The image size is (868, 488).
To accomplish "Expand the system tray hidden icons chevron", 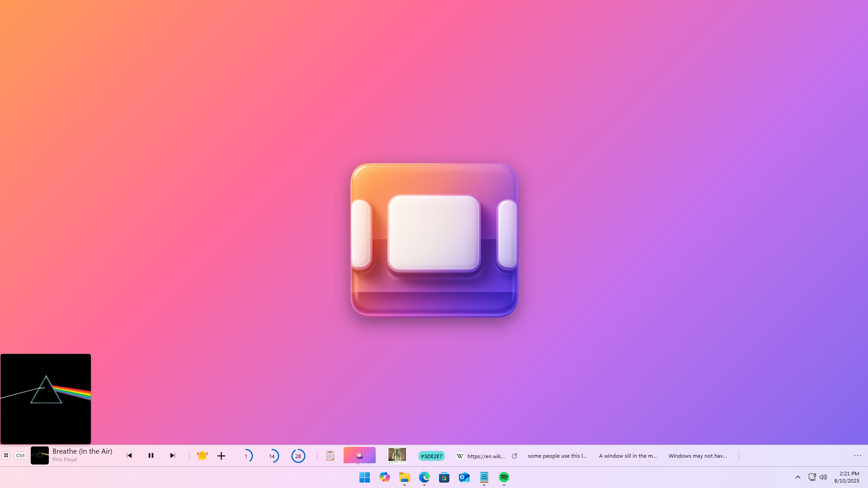I will click(798, 477).
